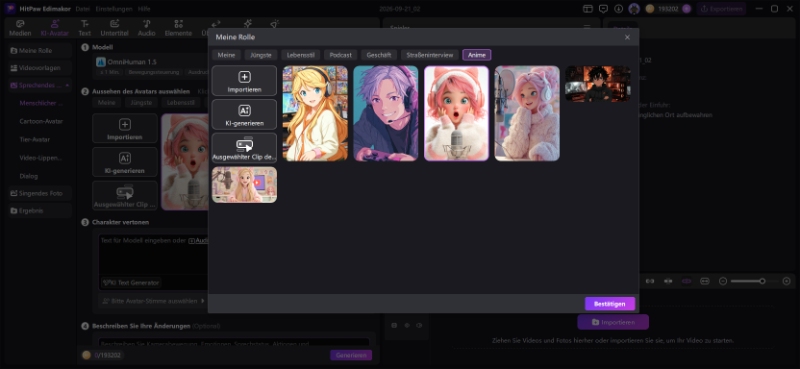Click the fit-timeline icon left of zoom minus
The height and width of the screenshot is (369, 800).
[x=705, y=281]
